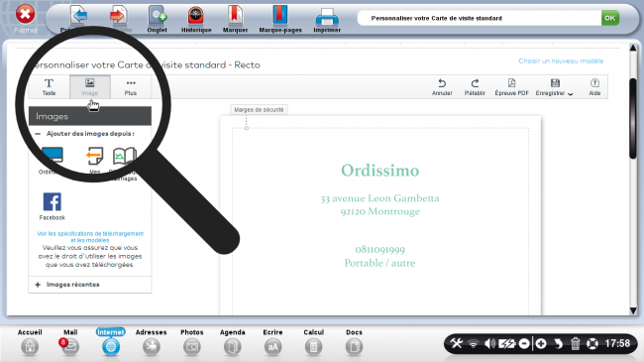Image resolution: width=644 pixels, height=362 pixels.
Task: Click the address bar field
Action: click(480, 18)
